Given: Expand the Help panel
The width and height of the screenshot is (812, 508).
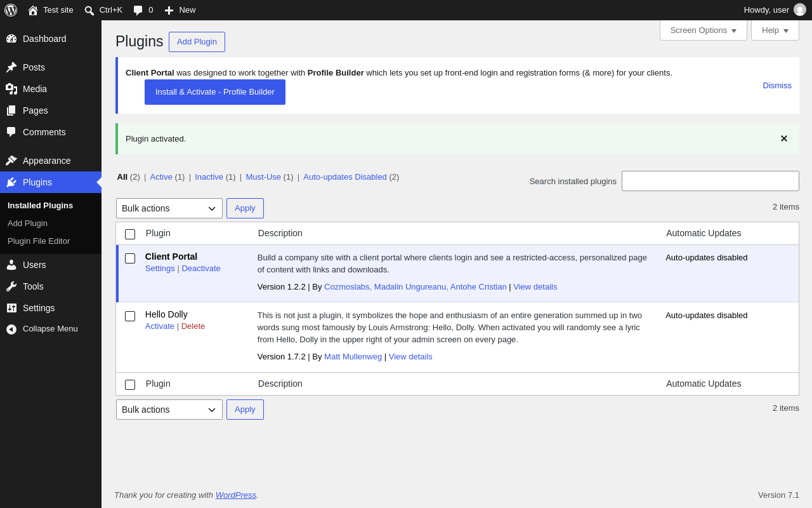Looking at the screenshot, I should pos(775,30).
